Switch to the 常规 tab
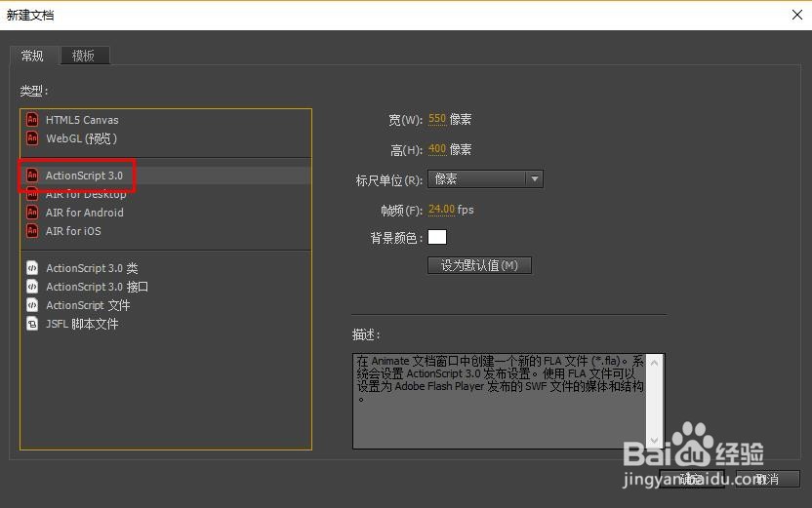Image resolution: width=812 pixels, height=508 pixels. [x=32, y=56]
